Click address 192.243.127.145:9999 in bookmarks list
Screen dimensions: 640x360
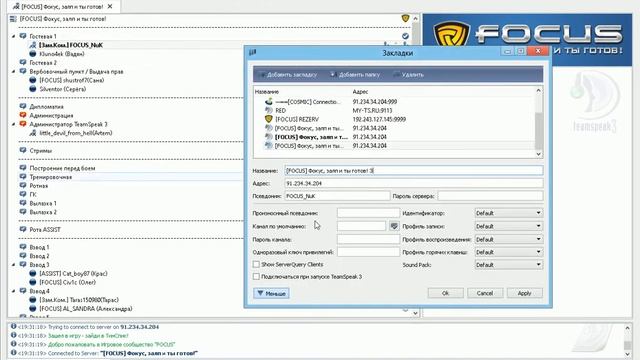379,119
